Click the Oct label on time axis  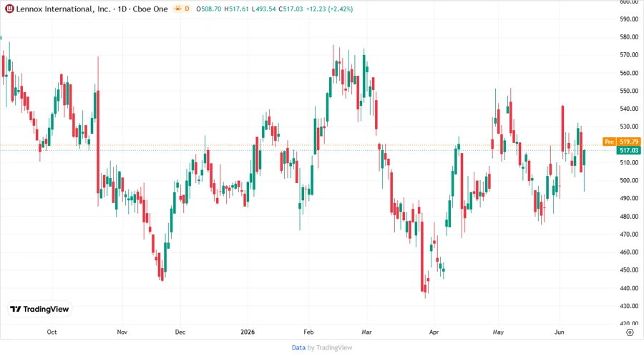coord(52,332)
